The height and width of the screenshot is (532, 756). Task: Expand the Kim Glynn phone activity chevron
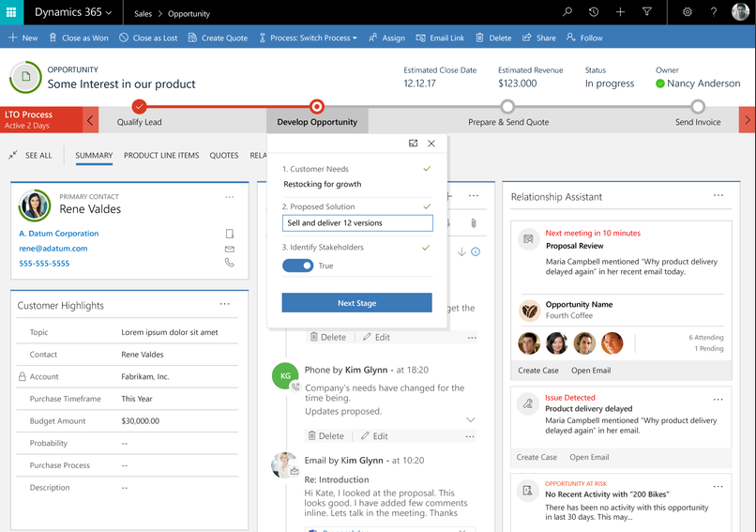click(471, 419)
